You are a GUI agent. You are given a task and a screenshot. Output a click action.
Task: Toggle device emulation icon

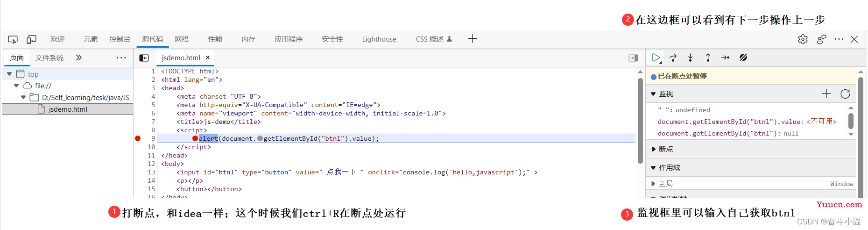tap(31, 39)
